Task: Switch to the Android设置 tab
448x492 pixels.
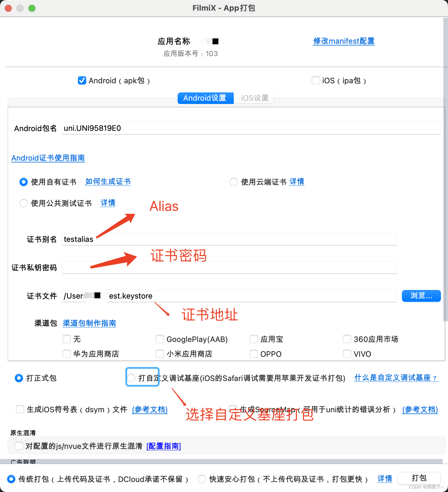Action: tap(205, 98)
